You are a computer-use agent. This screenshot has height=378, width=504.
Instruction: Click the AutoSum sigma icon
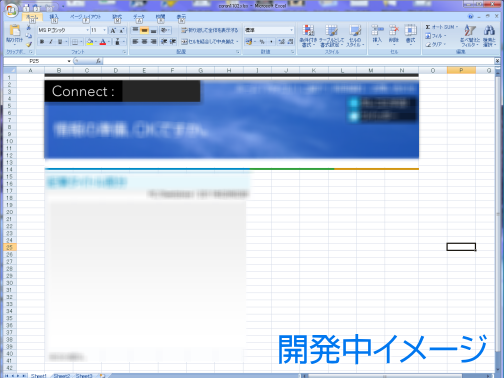[x=428, y=27]
